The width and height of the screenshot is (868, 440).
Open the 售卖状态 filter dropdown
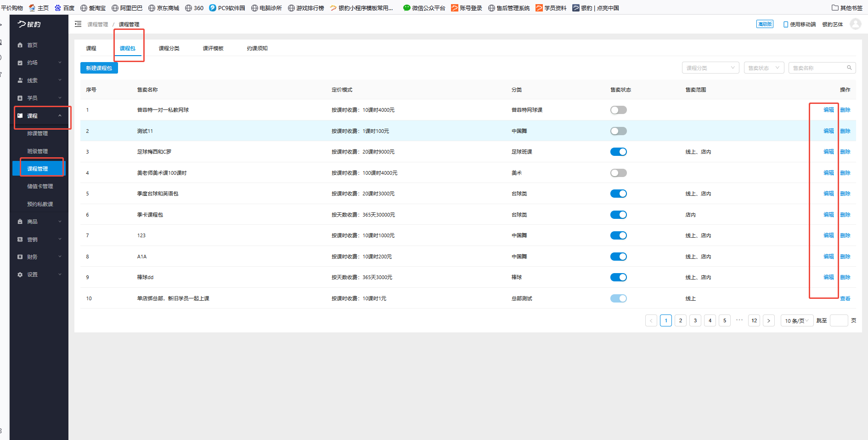[x=764, y=68]
